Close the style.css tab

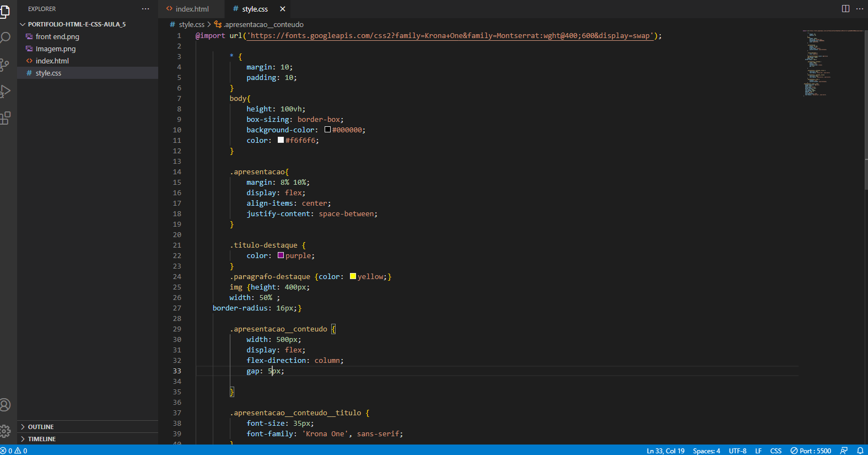click(x=282, y=9)
